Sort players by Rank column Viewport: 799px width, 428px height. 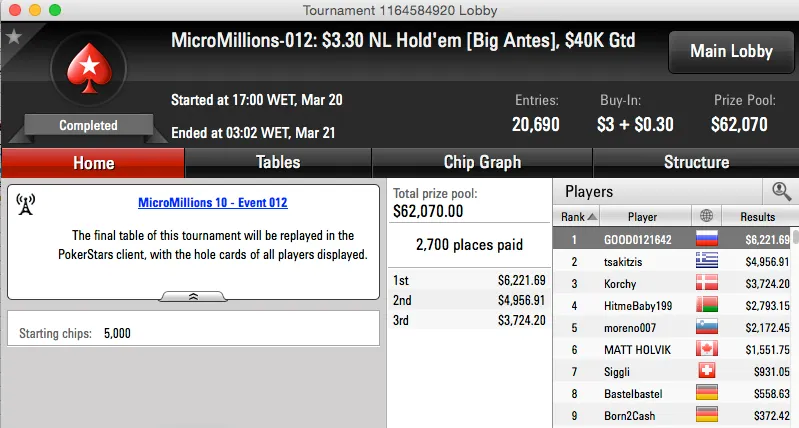[578, 216]
